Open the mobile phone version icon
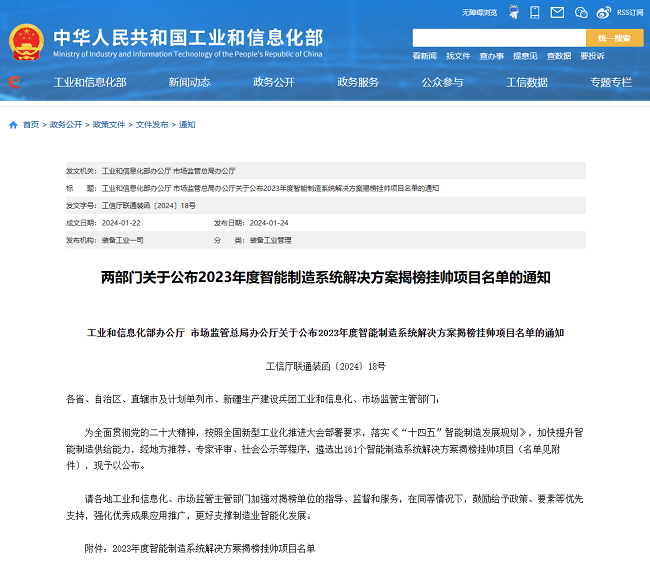Screen dimensions: 650x561 (535, 12)
